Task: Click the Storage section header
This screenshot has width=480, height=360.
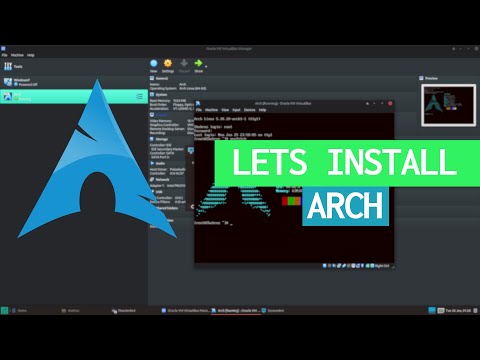Action: 159,139
